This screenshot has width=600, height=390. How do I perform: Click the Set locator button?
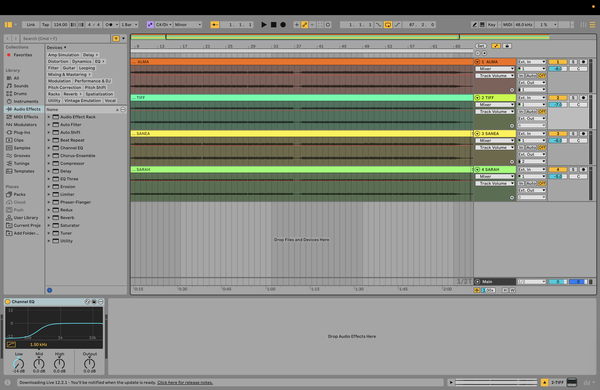(481, 46)
